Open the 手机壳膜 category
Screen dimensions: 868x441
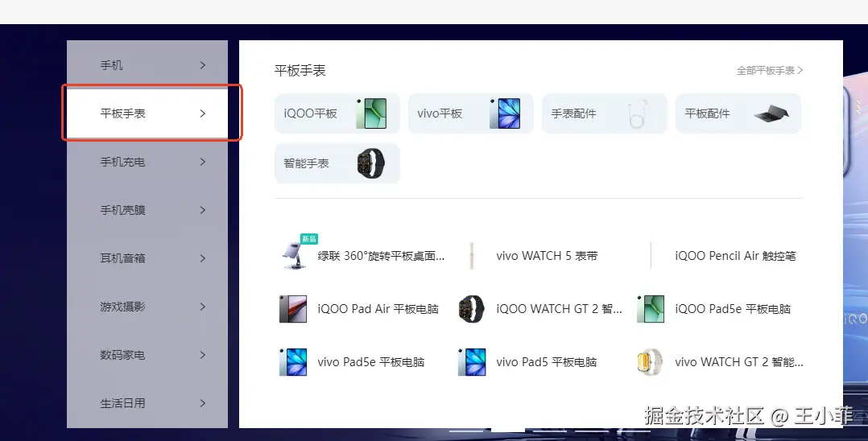[147, 210]
